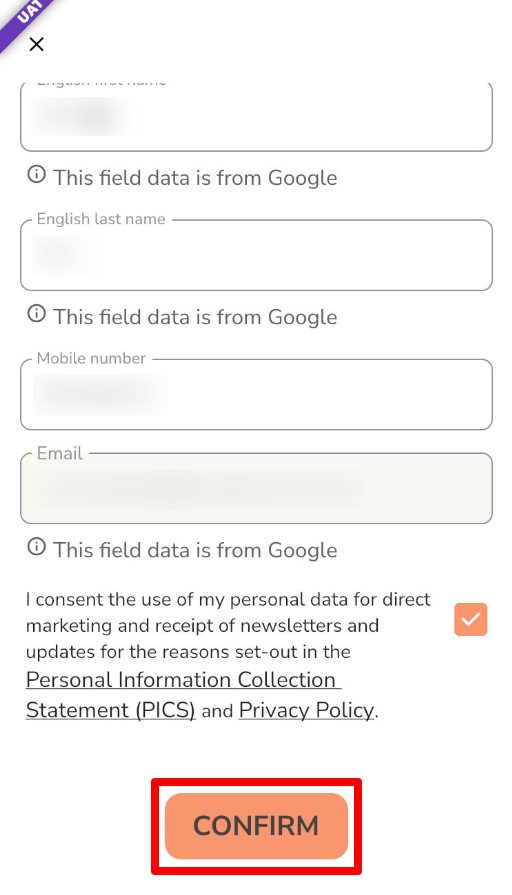Click the Google data notice under last name
This screenshot has height=895, width=512.
(195, 317)
